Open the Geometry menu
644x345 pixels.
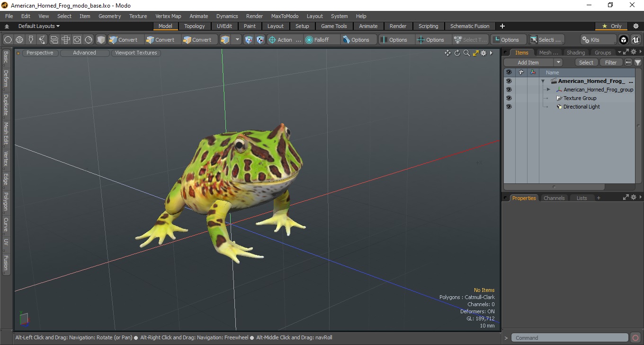(x=109, y=16)
